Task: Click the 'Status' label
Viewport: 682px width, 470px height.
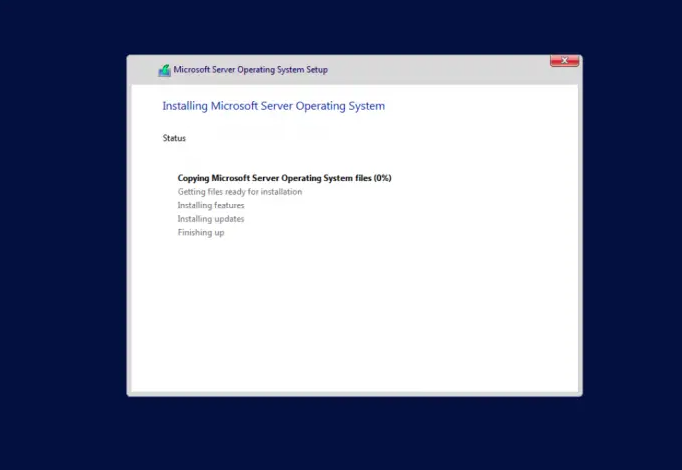Action: click(174, 138)
